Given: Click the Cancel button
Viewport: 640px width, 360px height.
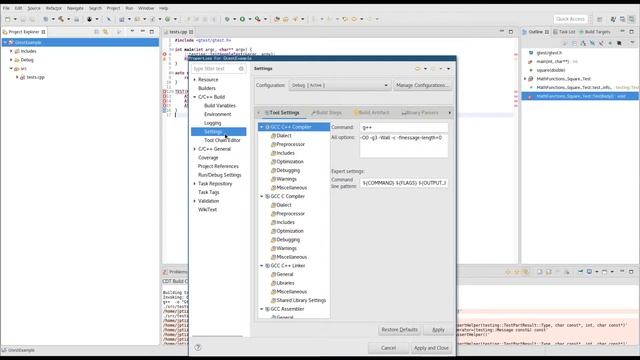Looking at the screenshot, I should 388,348.
